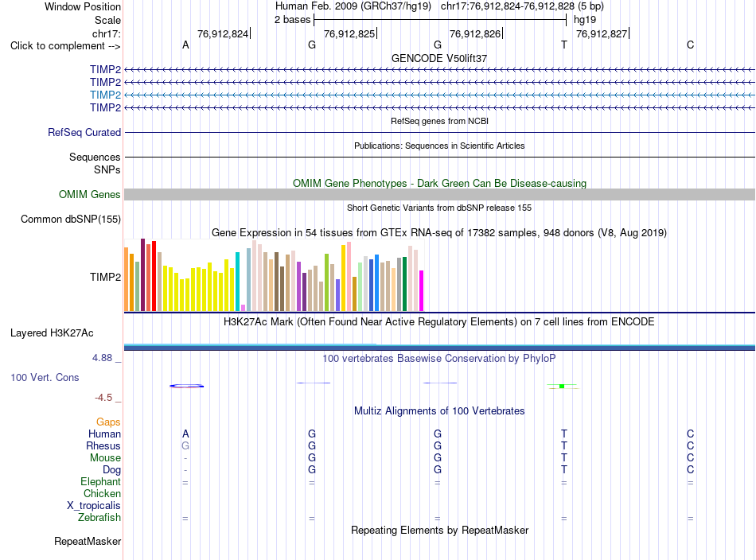Click the Elephant species label

(x=101, y=481)
